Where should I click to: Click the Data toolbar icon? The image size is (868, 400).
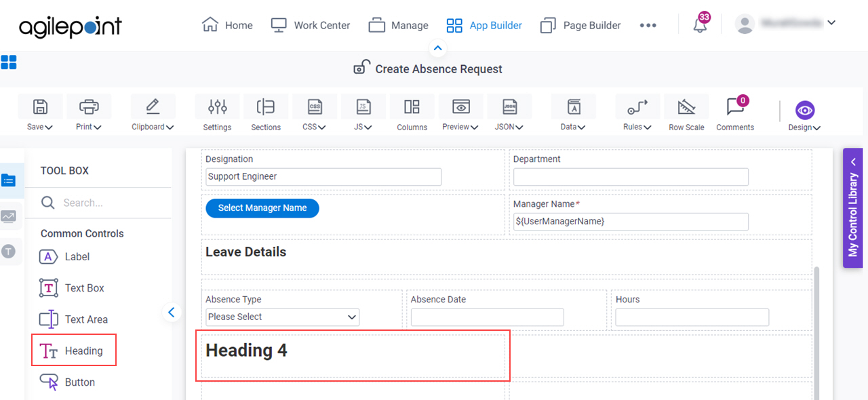pos(573,107)
